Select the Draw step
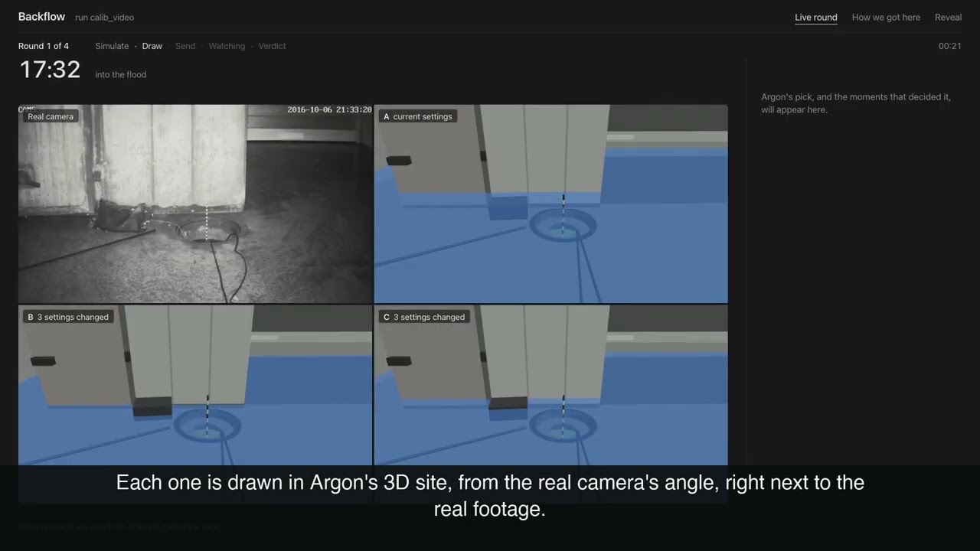Viewport: 980px width, 551px height. (x=152, y=46)
